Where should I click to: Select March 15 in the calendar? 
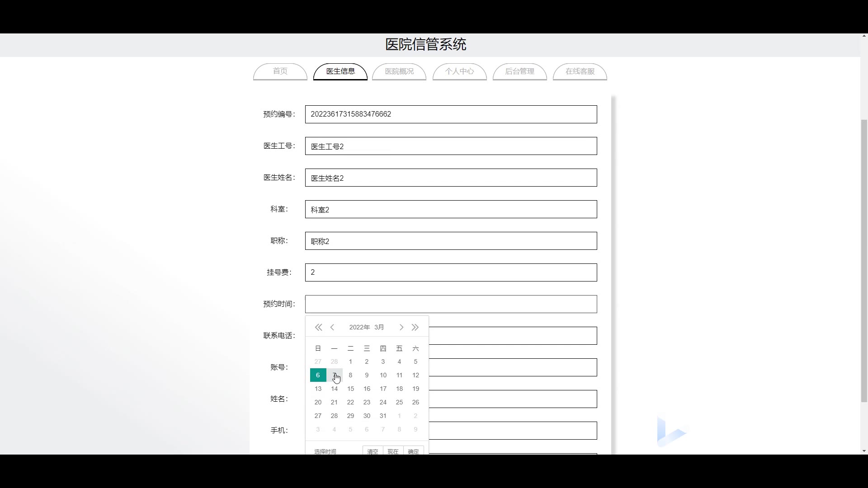(350, 389)
